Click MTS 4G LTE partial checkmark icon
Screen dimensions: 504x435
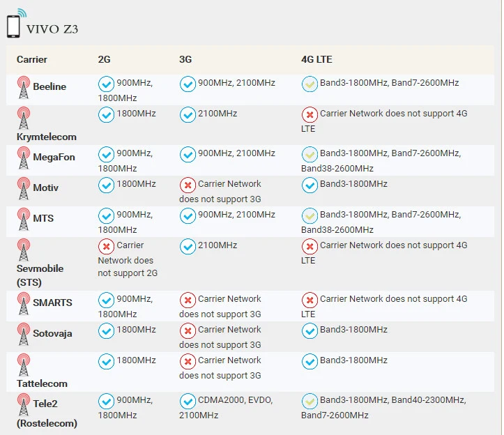pos(310,215)
